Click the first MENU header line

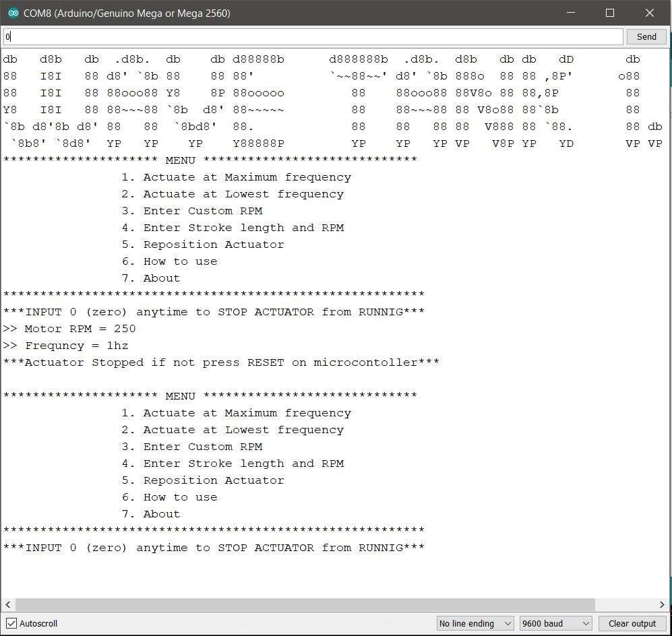210,160
